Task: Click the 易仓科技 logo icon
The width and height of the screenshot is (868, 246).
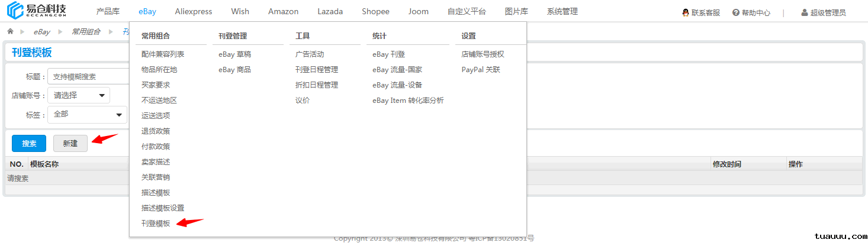Action: 15,11
